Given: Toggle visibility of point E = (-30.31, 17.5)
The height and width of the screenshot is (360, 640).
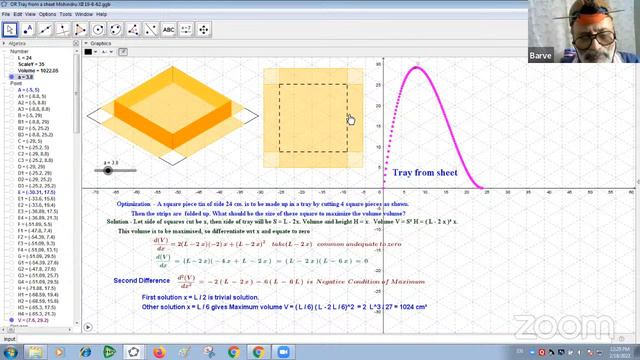Looking at the screenshot, I should (11, 192).
